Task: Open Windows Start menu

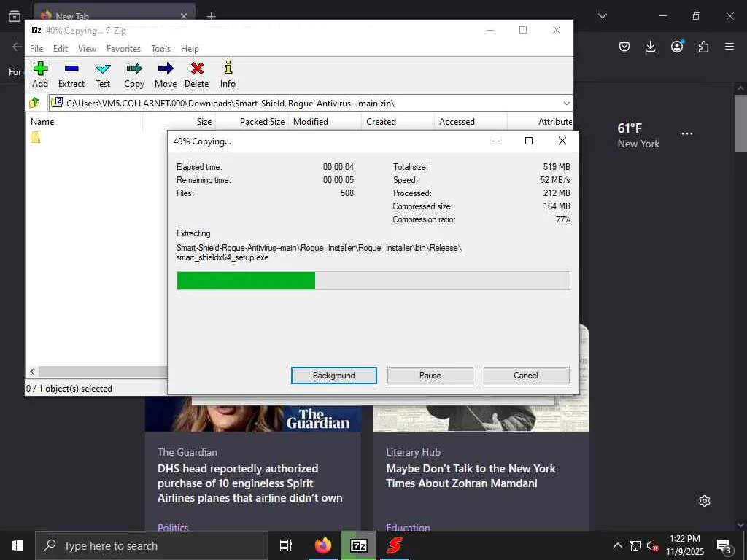Action: pyautogui.click(x=18, y=545)
